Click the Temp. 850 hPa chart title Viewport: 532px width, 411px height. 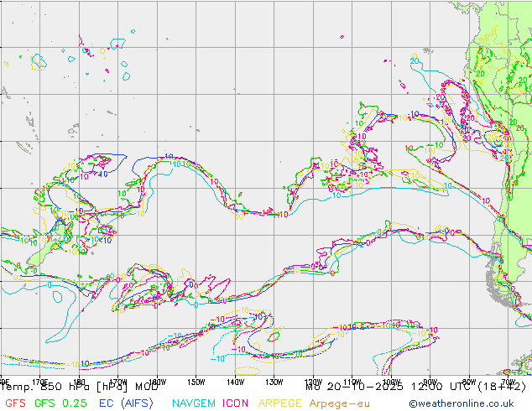point(80,387)
